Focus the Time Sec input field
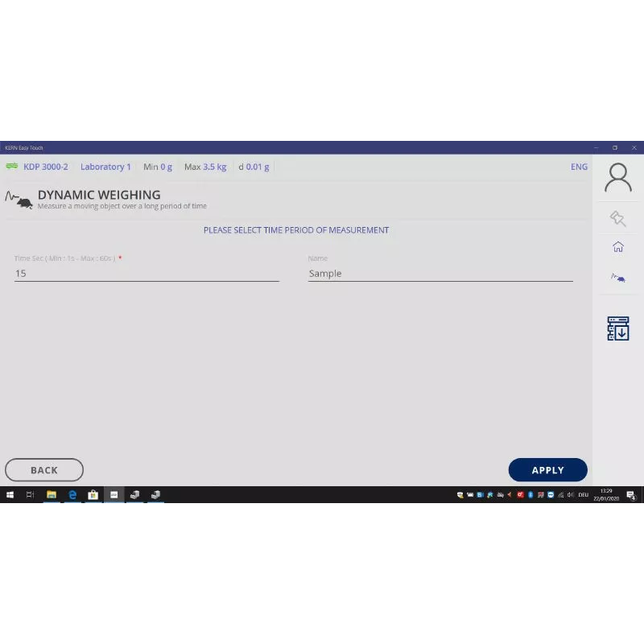Screen dimensions: 644x644 pos(147,274)
